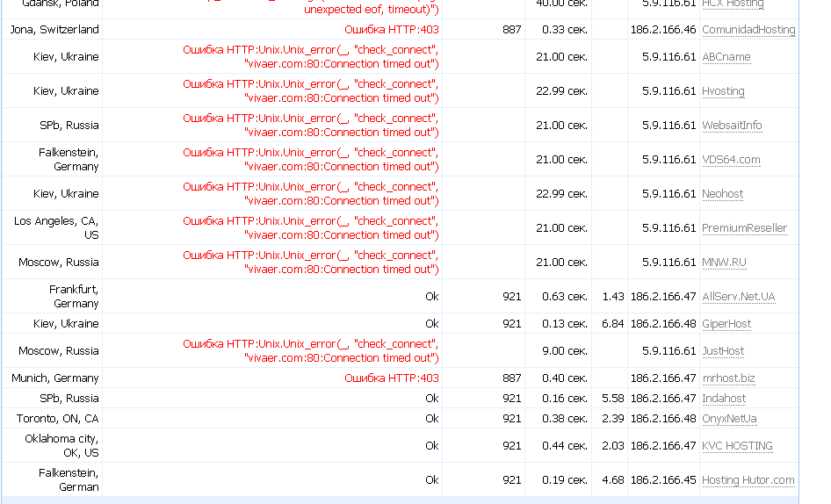The image size is (831, 504).
Task: Click "22.99 сек." in the Neohost row
Action: [x=562, y=194]
